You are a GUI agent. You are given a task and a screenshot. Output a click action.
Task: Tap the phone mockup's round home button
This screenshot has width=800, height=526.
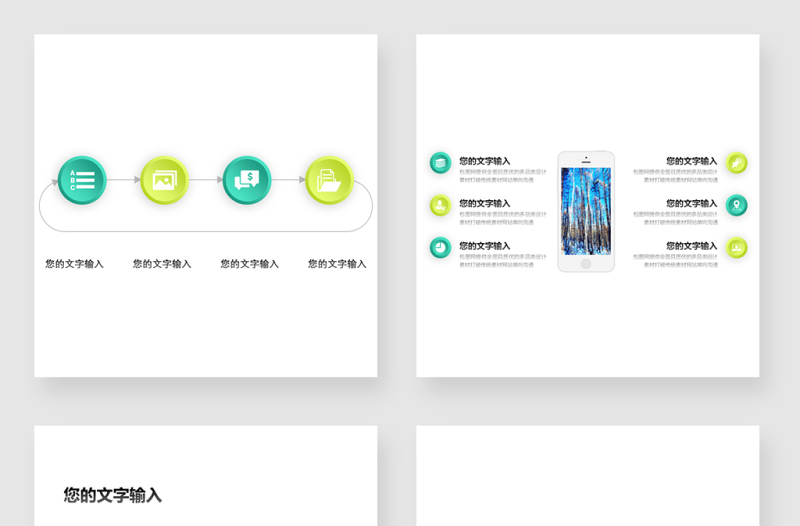586,263
